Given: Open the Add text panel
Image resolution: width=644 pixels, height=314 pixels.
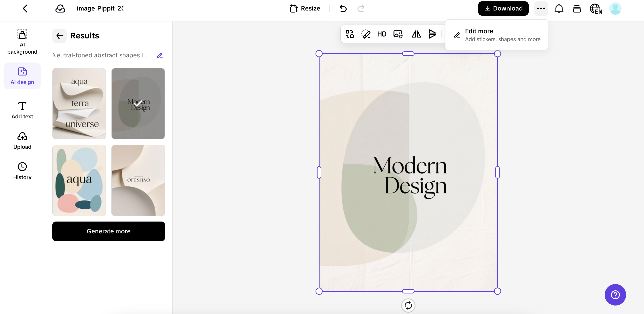Looking at the screenshot, I should point(22,110).
